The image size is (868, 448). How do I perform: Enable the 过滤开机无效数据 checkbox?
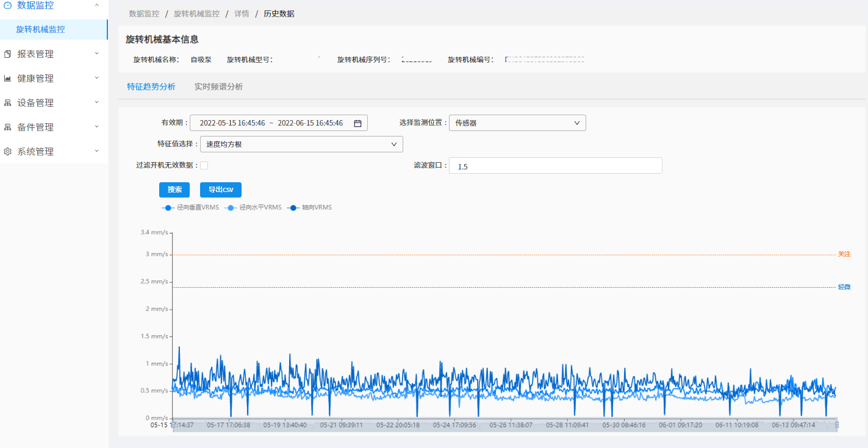[204, 165]
